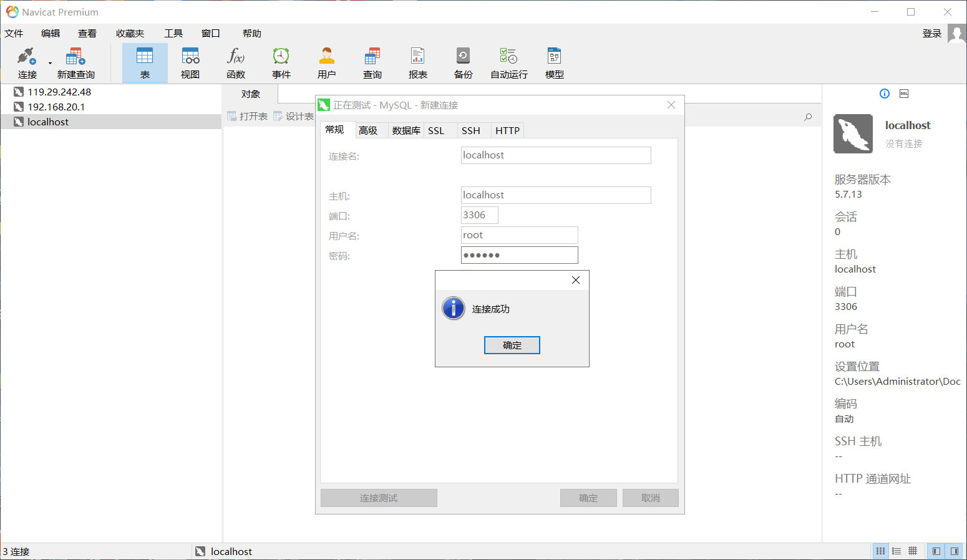The image size is (967, 560).
Task: Switch to list view in status bar
Action: (897, 551)
